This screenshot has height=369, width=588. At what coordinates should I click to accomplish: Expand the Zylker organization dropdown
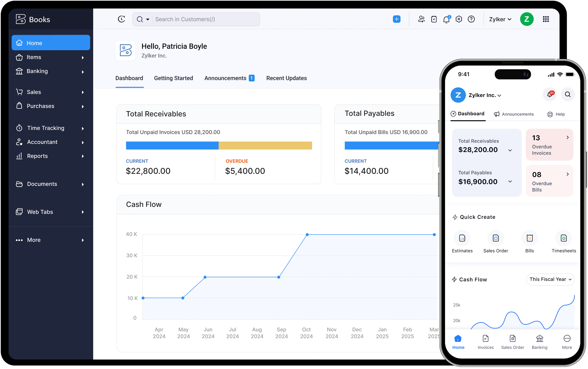click(x=500, y=19)
